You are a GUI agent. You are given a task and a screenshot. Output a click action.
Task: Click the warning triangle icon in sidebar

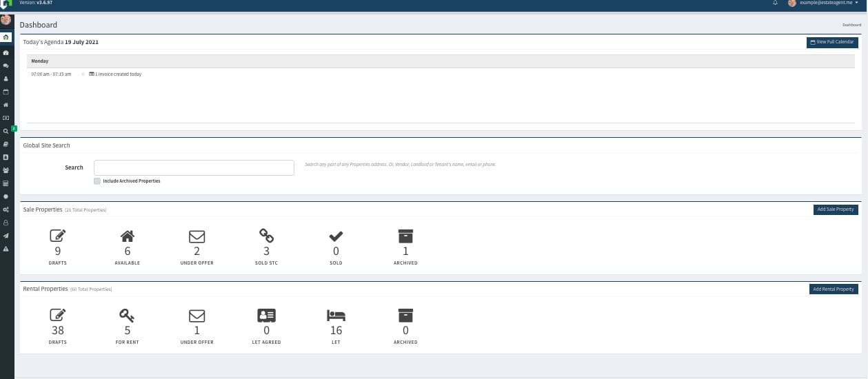(6, 249)
